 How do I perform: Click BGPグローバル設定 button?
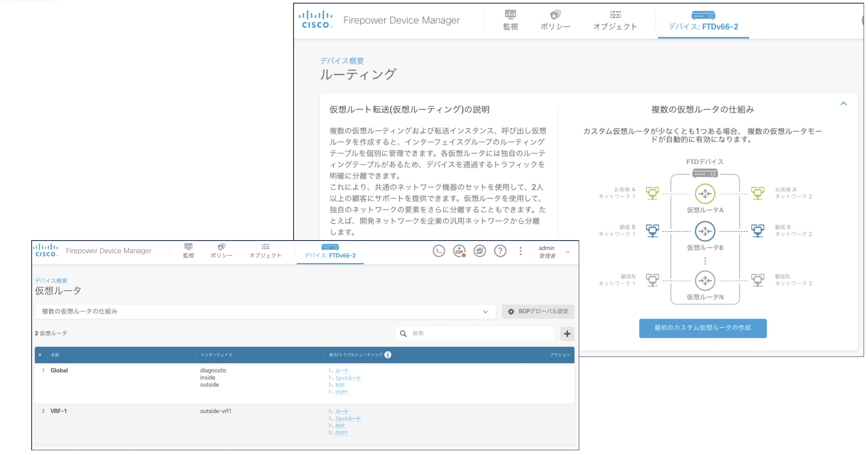[x=538, y=311]
